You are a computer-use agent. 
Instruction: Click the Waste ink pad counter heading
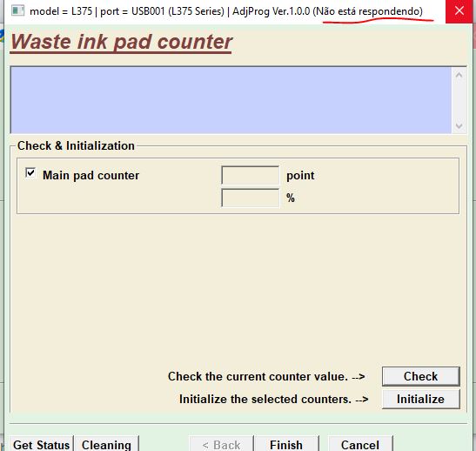pos(122,42)
